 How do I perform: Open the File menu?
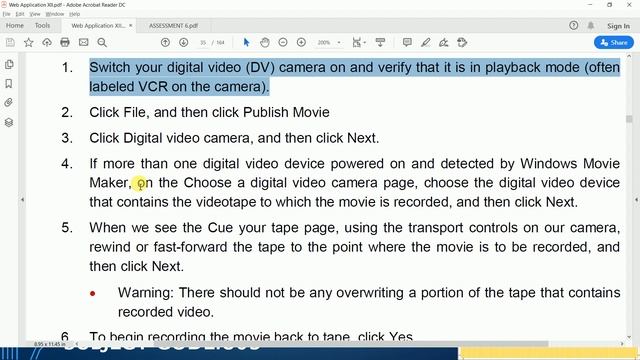coord(7,14)
